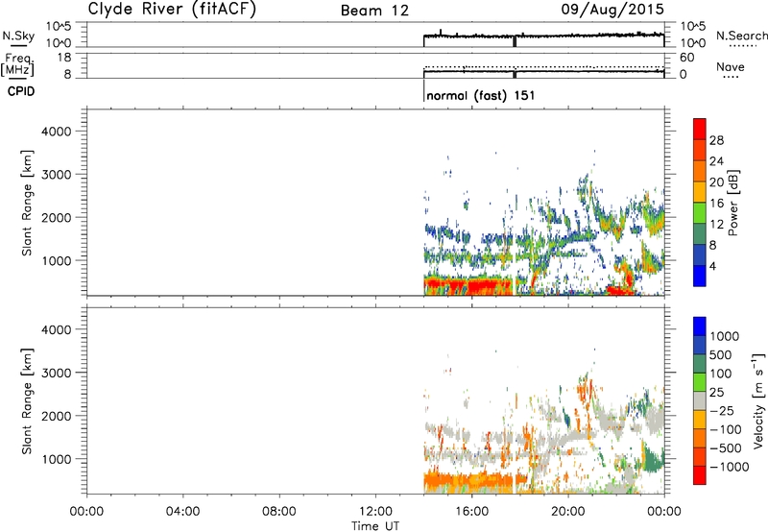Click the frequency trace in Freq panel

click(x=543, y=71)
